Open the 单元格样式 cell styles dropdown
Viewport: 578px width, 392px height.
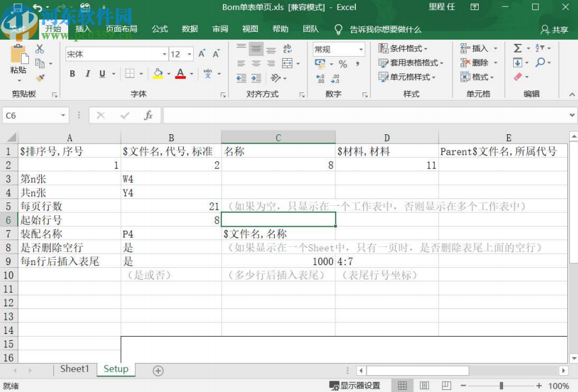407,77
